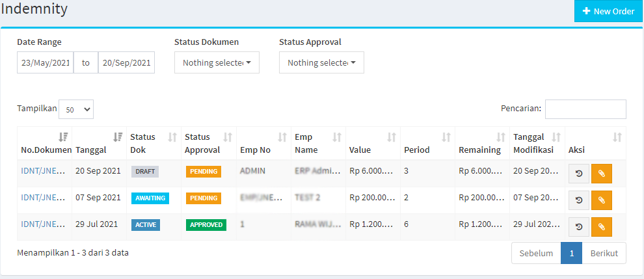The image size is (644, 279).
Task: Open attachment for the 07 Sep 2021 row
Action: 602,200
